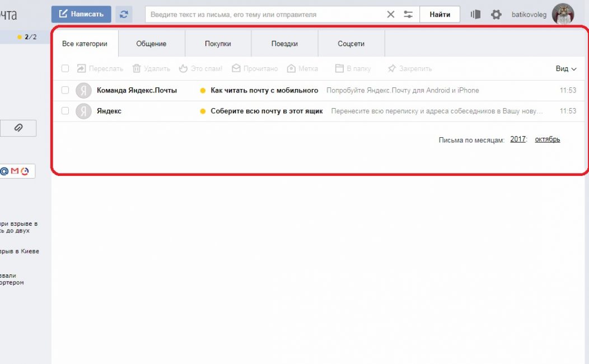Click the user avatar picture
Viewport: 589px width, 364px height.
563,14
